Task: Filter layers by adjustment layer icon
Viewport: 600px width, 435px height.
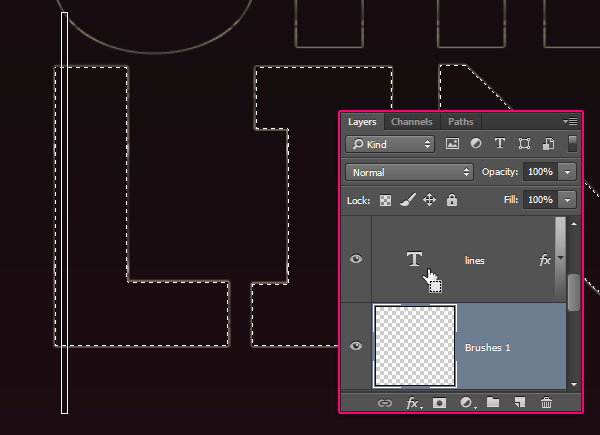Action: (x=476, y=144)
